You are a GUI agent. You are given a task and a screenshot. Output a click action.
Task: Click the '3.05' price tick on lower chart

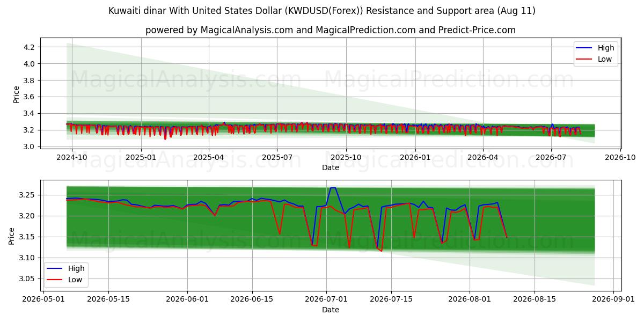28,279
